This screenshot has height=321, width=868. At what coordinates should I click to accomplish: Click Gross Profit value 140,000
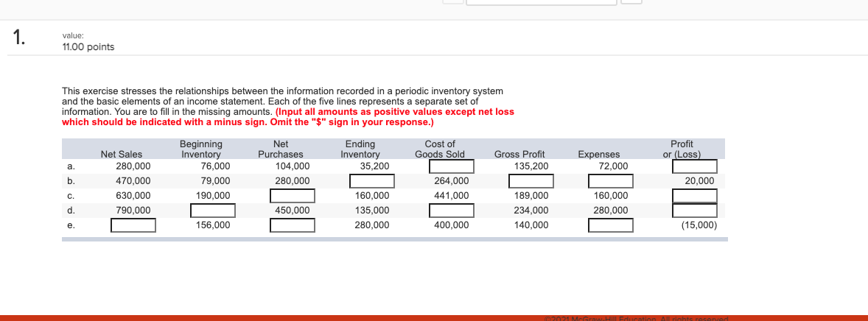(x=531, y=225)
